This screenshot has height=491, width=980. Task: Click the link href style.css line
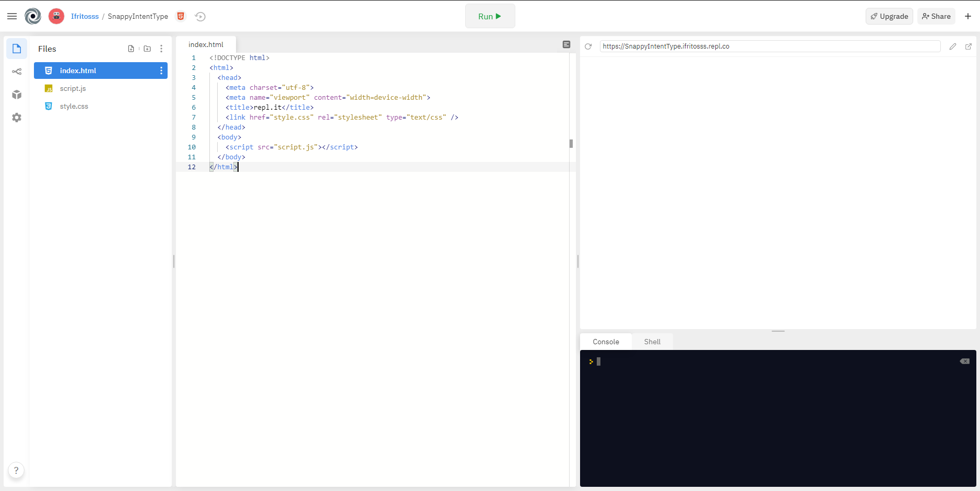pyautogui.click(x=342, y=118)
